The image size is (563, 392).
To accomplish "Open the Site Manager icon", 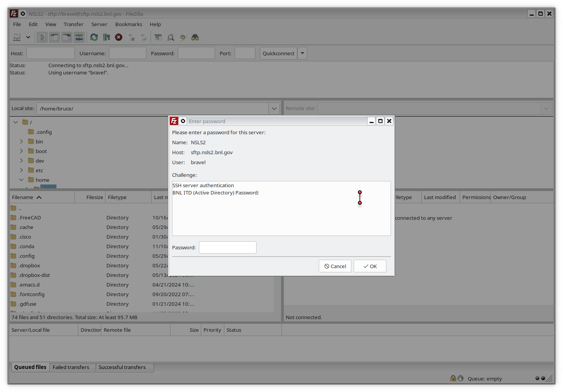I will pos(17,37).
